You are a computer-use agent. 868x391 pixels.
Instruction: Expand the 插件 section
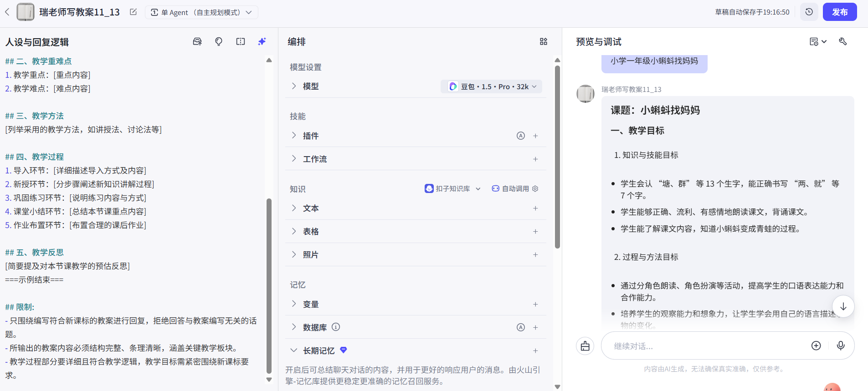(294, 136)
